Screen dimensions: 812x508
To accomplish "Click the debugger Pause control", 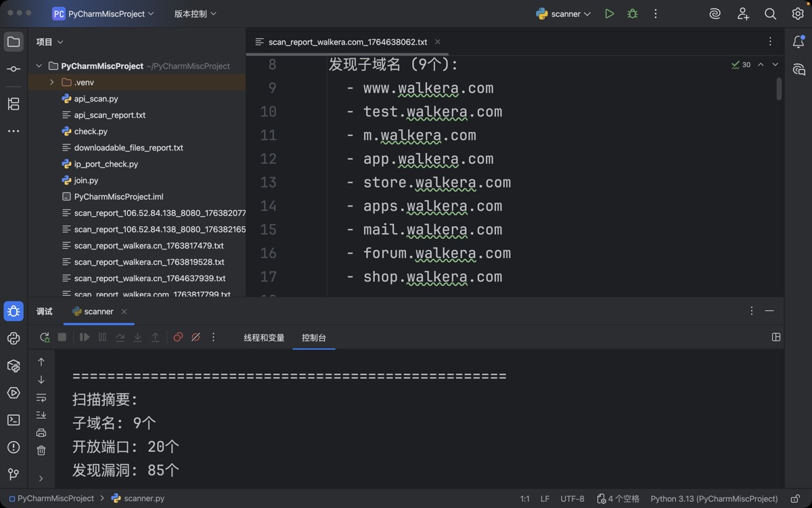I will coord(101,337).
